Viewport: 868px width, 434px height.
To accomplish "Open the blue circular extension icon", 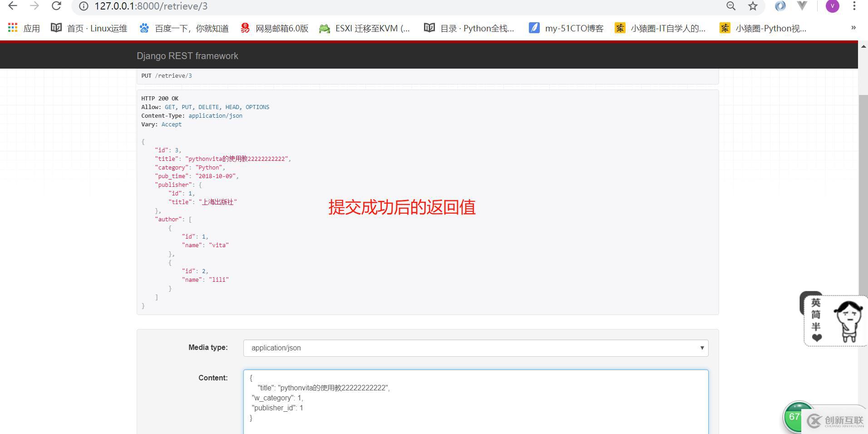I will 780,6.
